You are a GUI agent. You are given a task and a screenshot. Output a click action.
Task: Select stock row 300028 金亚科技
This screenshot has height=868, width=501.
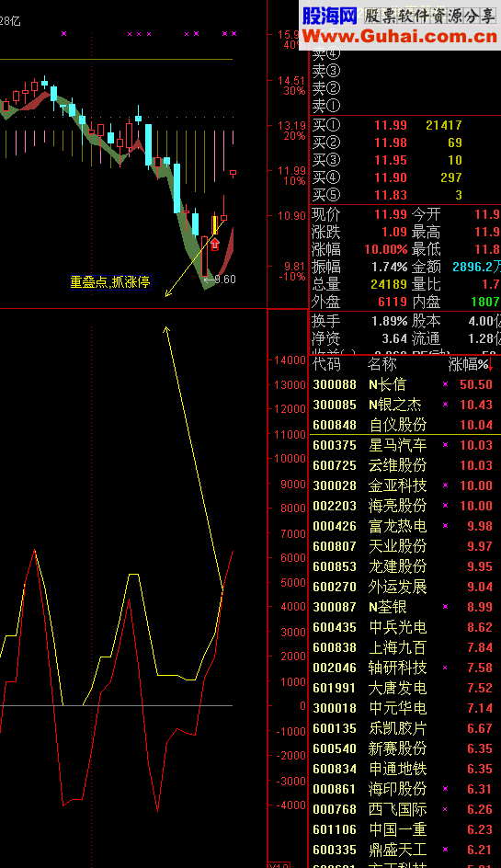[404, 485]
